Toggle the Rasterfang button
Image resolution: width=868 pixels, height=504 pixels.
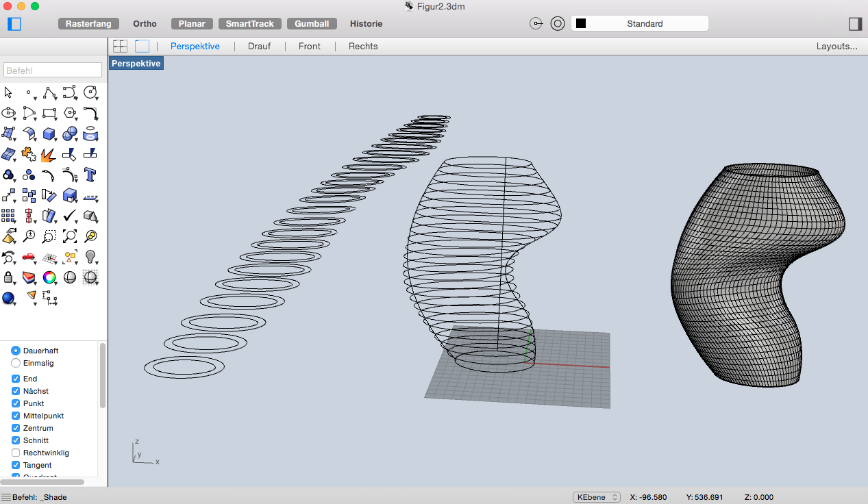[x=89, y=24]
